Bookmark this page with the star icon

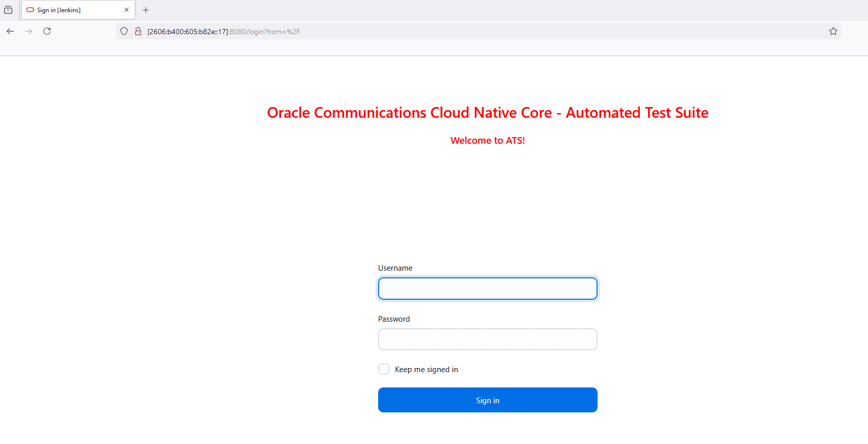pos(833,32)
